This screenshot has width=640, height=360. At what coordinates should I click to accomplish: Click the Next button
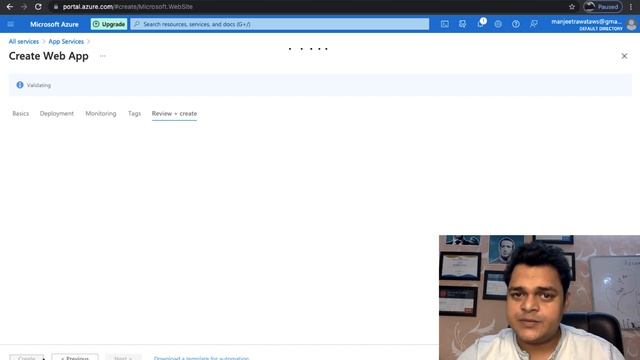pyautogui.click(x=123, y=357)
